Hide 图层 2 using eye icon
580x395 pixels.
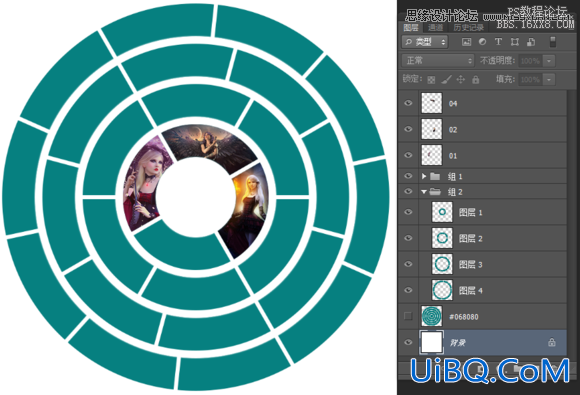408,238
